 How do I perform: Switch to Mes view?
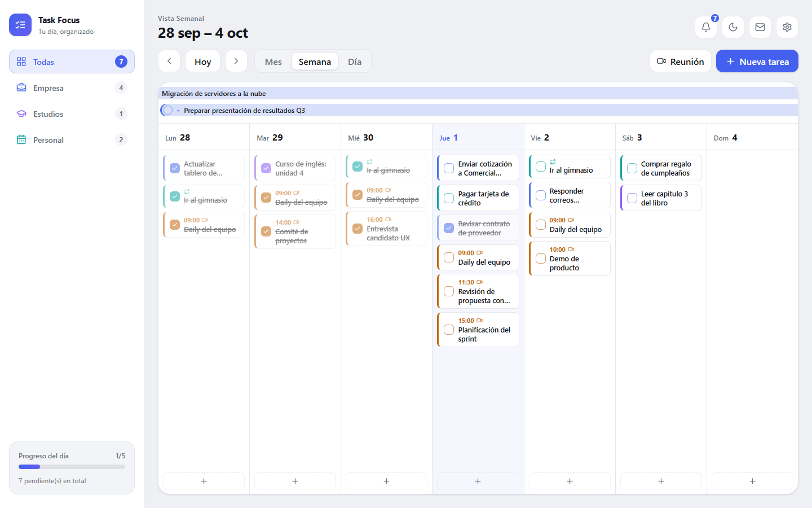[273, 62]
